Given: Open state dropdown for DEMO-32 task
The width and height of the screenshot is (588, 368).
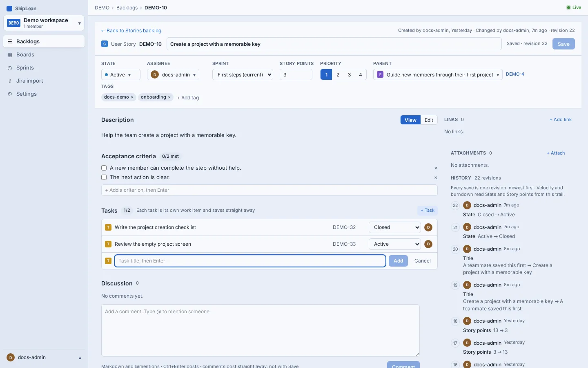Looking at the screenshot, I should (395, 227).
